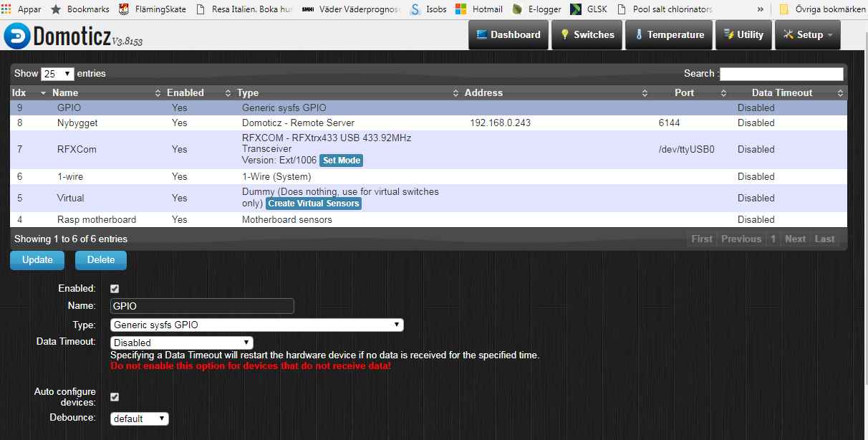
Task: Edit the hardware Name field
Action: (203, 306)
